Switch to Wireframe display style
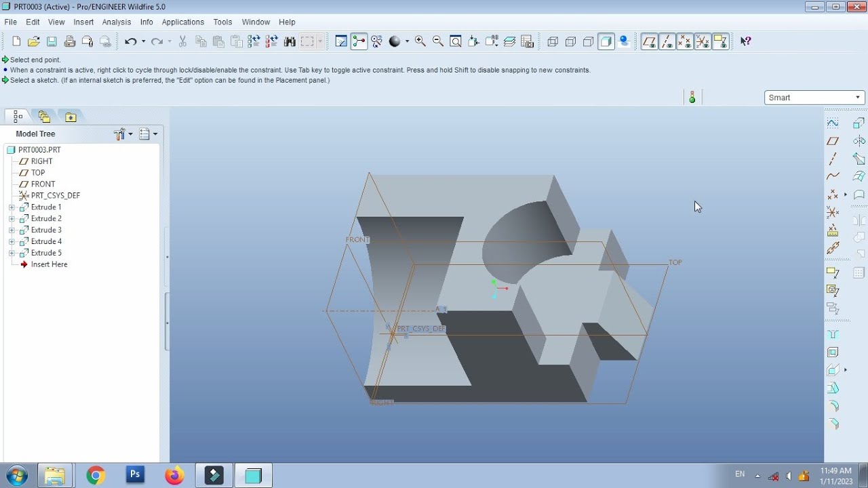Image resolution: width=868 pixels, height=488 pixels. 553,41
